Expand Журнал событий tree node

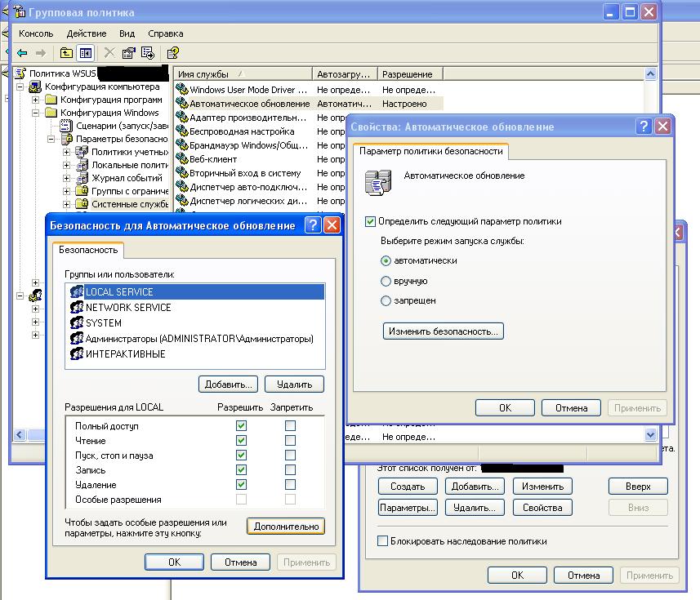(x=66, y=178)
